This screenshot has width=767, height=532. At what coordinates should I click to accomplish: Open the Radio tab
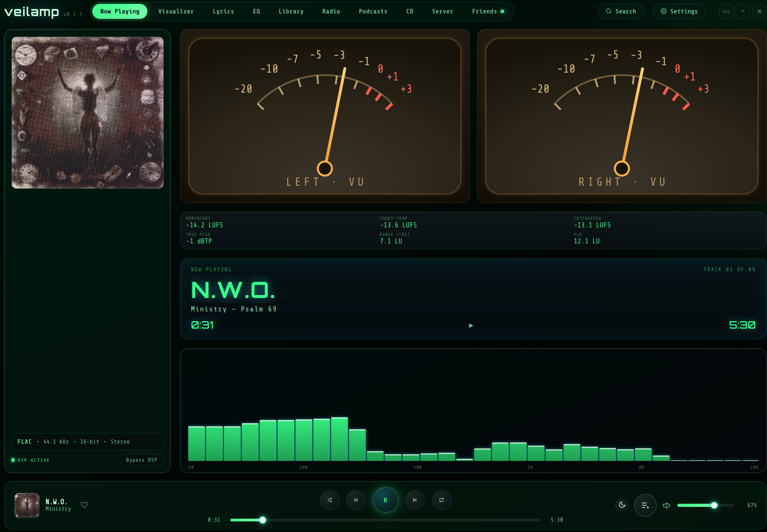pyautogui.click(x=331, y=11)
